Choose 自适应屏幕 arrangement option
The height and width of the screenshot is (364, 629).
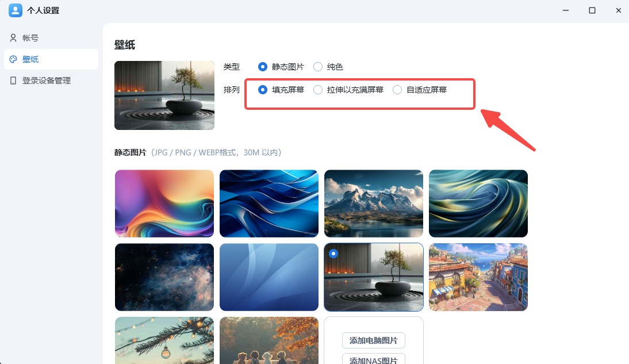click(397, 90)
